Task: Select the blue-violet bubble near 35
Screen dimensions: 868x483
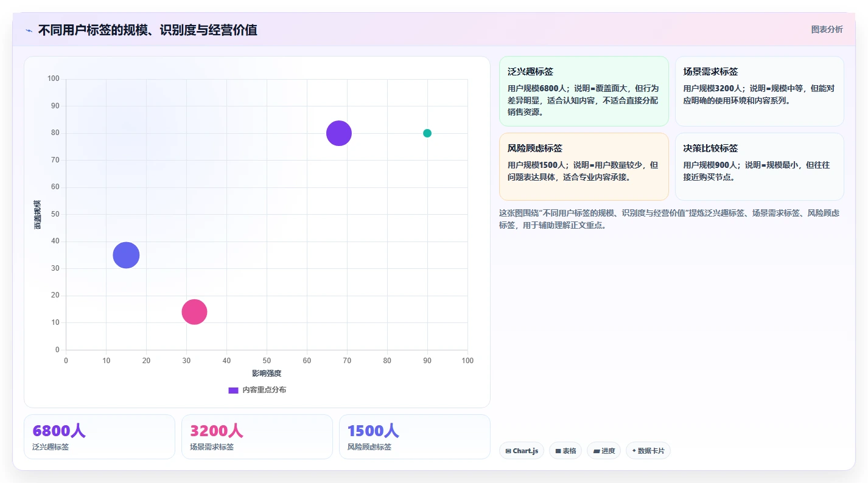Action: [x=126, y=255]
